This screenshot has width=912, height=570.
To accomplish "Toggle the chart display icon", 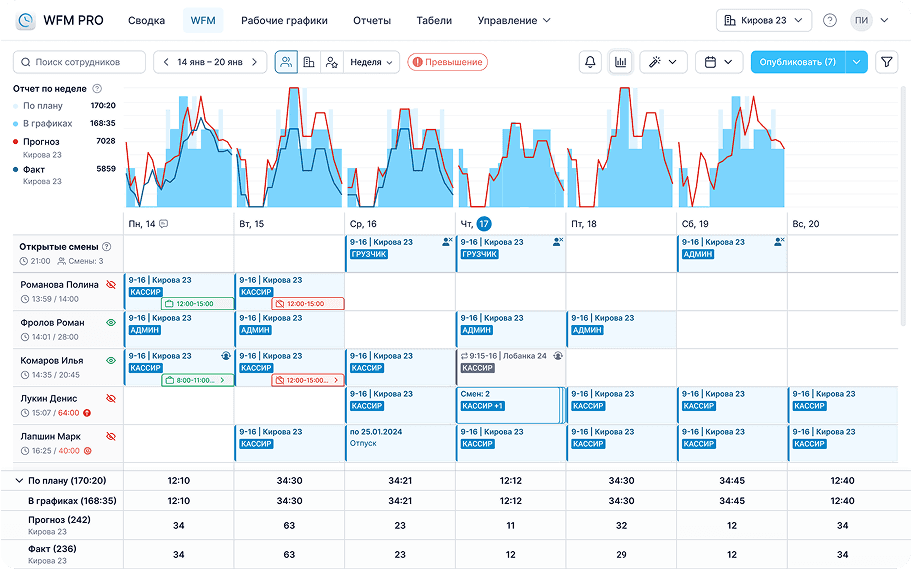I will (621, 62).
